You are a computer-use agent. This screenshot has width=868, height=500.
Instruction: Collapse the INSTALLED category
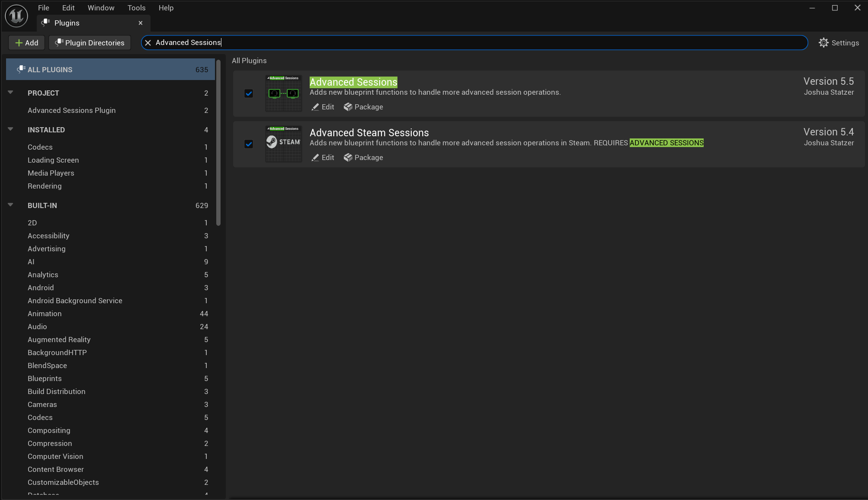coord(10,129)
